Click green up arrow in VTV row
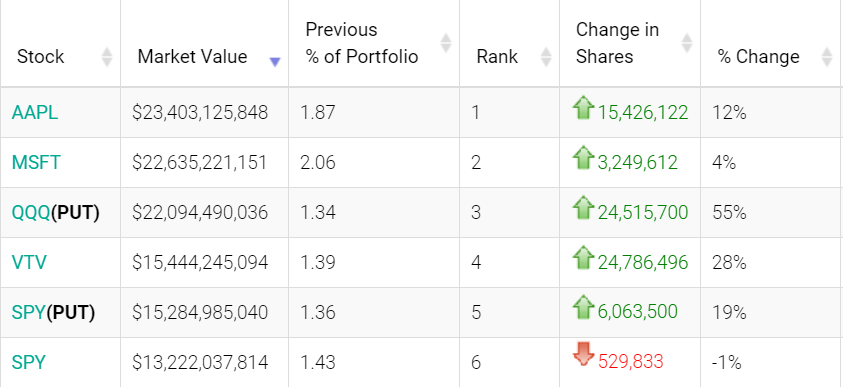Image resolution: width=843 pixels, height=387 pixels. click(583, 257)
